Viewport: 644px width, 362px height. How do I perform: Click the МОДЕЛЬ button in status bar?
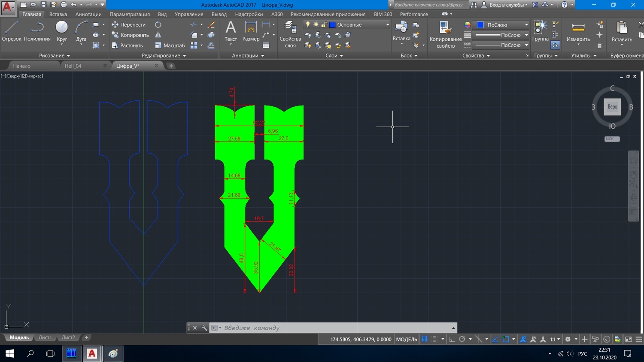coord(406,339)
